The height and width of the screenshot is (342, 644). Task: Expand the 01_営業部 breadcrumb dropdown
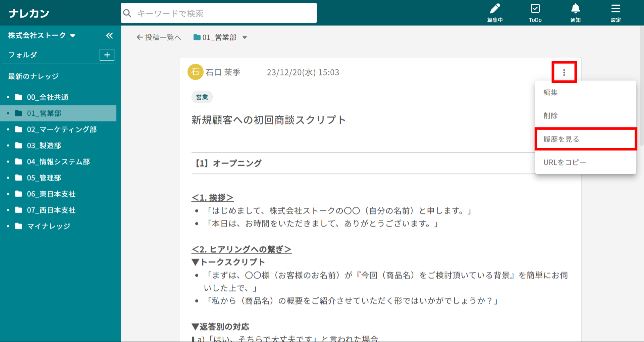click(245, 38)
